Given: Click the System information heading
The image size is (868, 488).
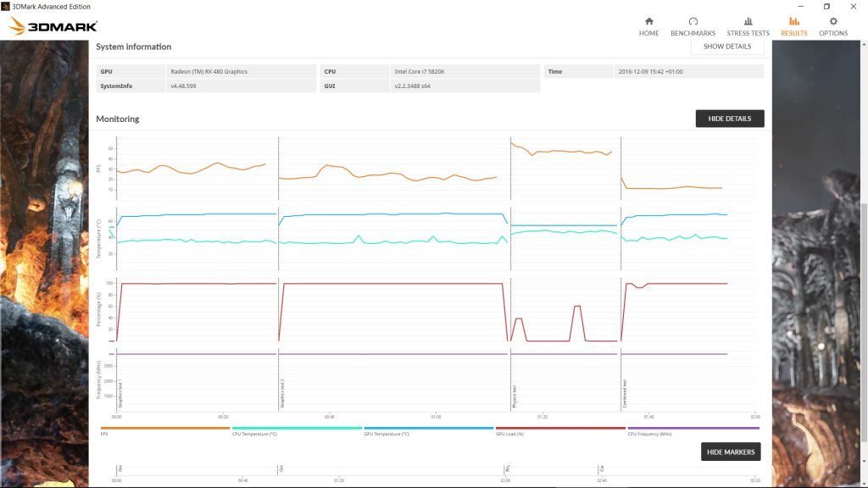Looking at the screenshot, I should (x=133, y=47).
